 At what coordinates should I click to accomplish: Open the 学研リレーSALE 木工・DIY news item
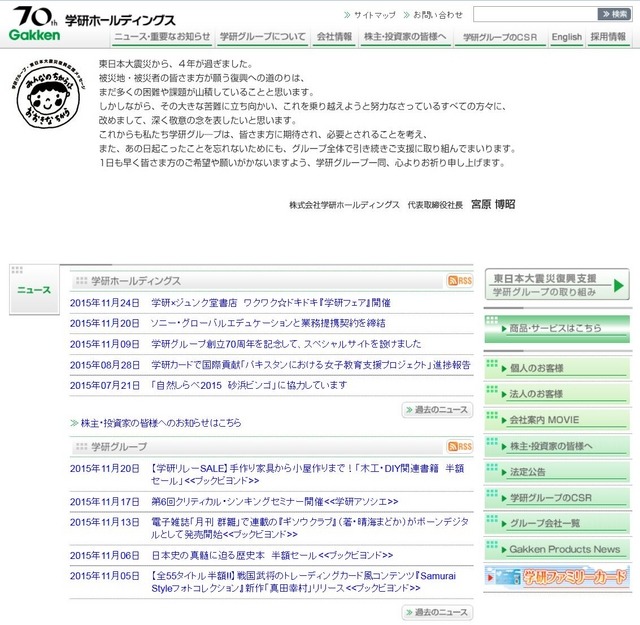[x=307, y=474]
